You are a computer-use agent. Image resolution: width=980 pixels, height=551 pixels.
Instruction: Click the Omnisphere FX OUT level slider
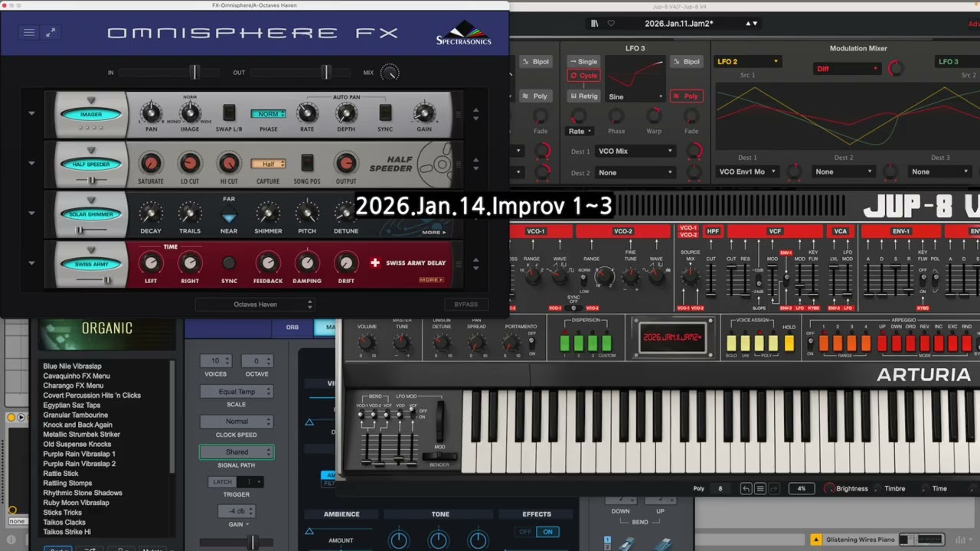[x=300, y=73]
